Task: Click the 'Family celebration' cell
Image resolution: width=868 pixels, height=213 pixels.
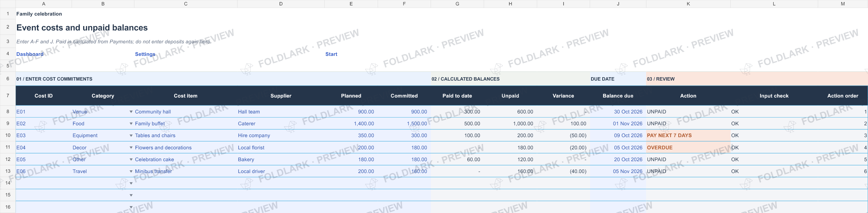Action: coord(39,14)
